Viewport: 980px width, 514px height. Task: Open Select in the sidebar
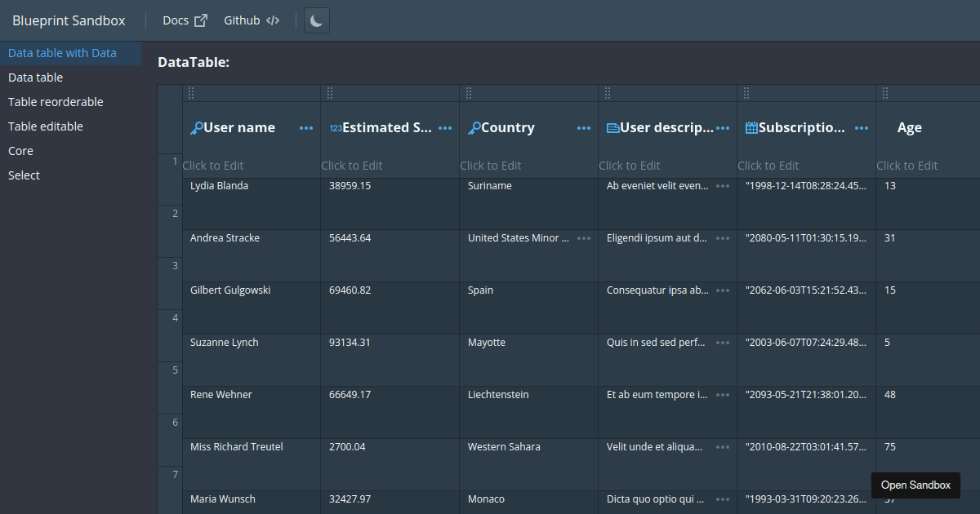tap(70, 175)
